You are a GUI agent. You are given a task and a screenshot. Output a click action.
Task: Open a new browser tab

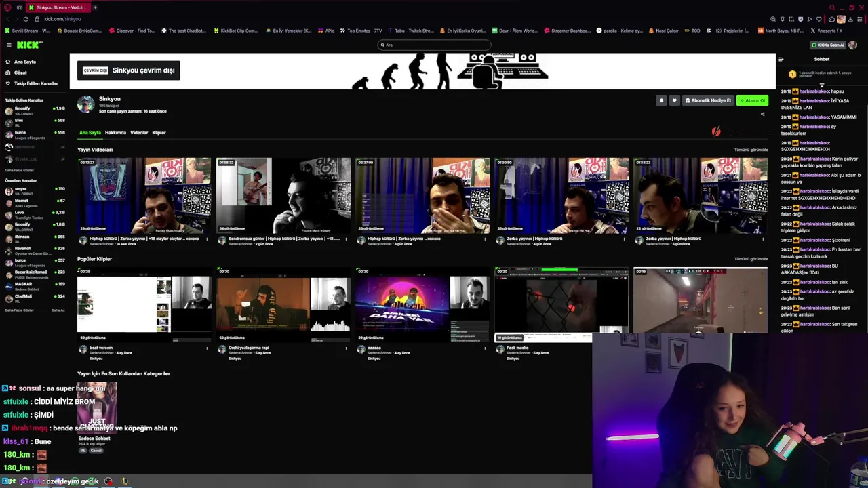[95, 7]
